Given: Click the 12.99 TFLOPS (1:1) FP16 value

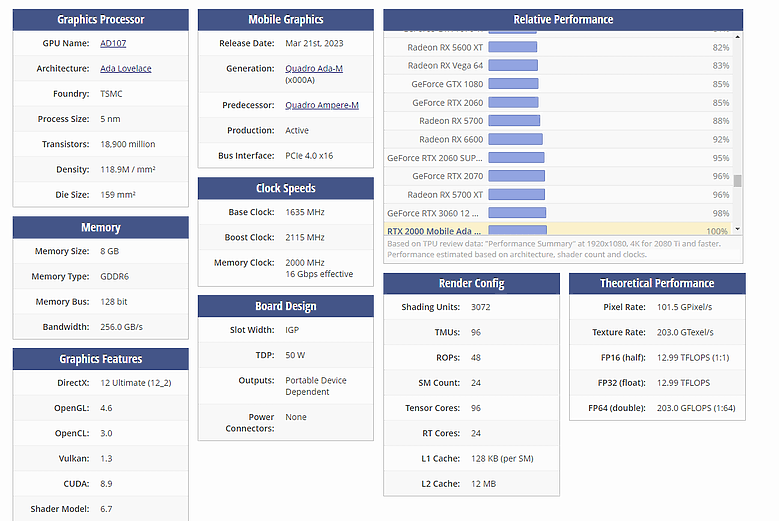Looking at the screenshot, I should [x=692, y=358].
